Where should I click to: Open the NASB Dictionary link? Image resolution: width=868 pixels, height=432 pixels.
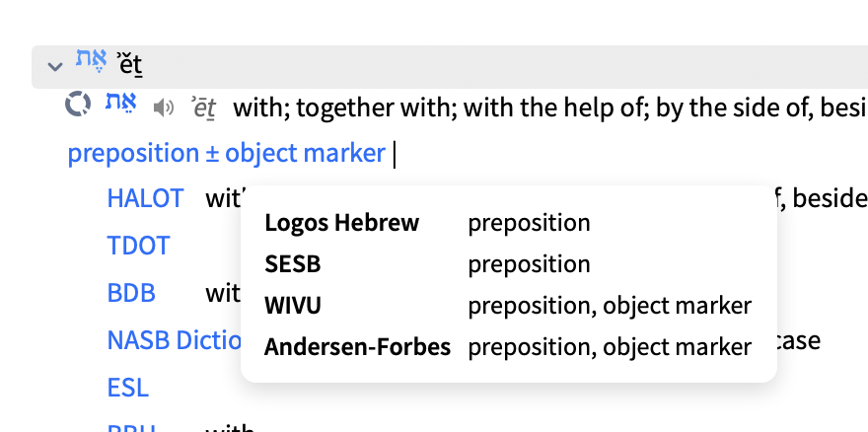[x=174, y=340]
